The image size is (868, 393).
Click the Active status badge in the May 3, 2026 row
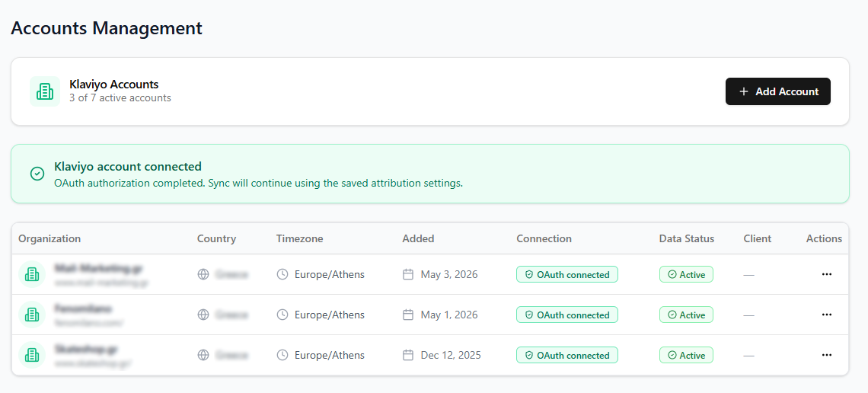686,274
